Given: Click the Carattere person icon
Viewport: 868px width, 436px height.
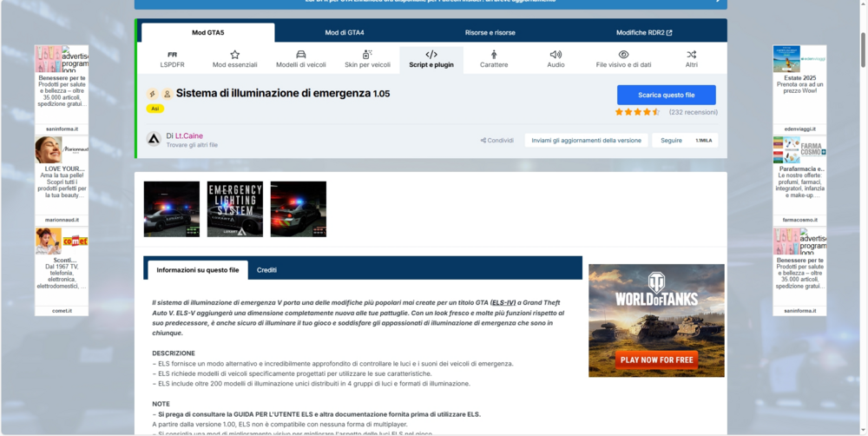Looking at the screenshot, I should click(x=494, y=55).
